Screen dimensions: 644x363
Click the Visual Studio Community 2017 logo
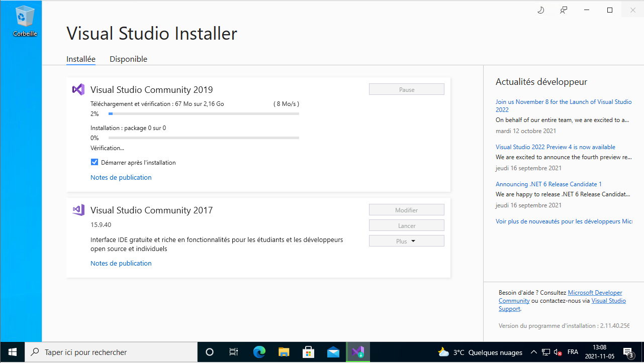[x=78, y=210]
